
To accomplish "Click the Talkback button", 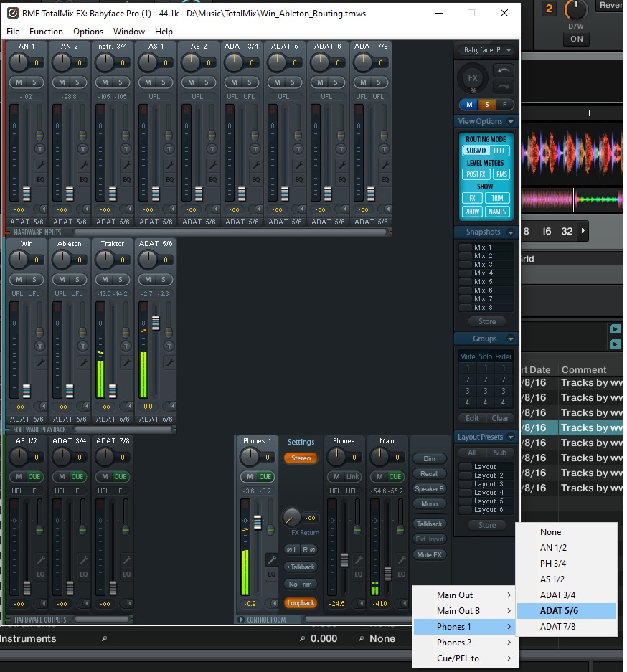I will pos(430,524).
